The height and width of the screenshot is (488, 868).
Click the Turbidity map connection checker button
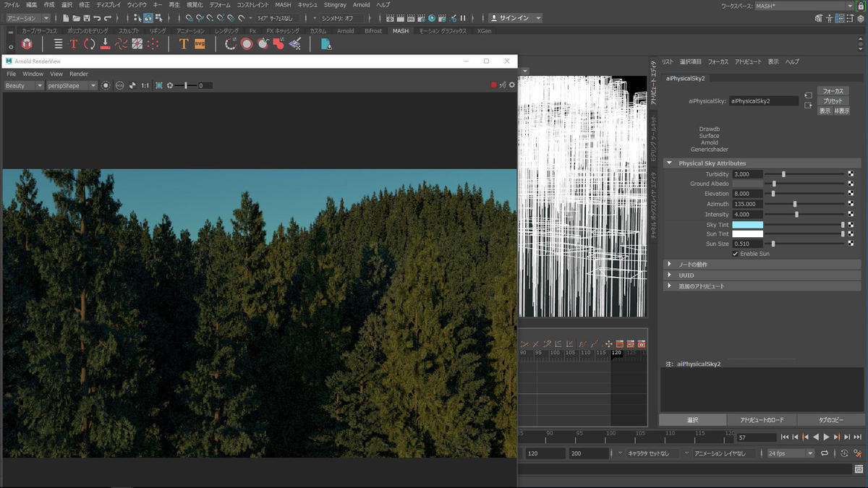[851, 174]
